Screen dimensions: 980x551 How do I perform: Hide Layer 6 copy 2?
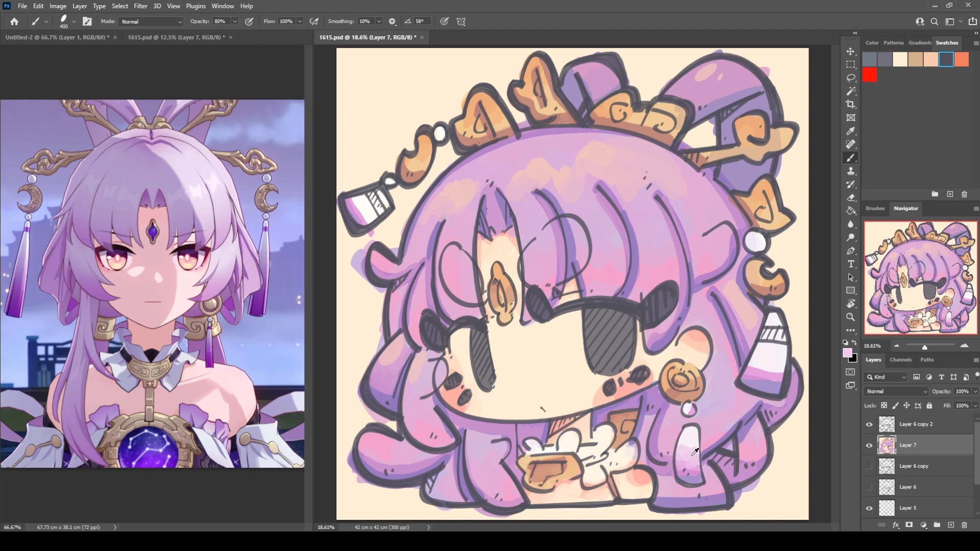click(x=869, y=424)
